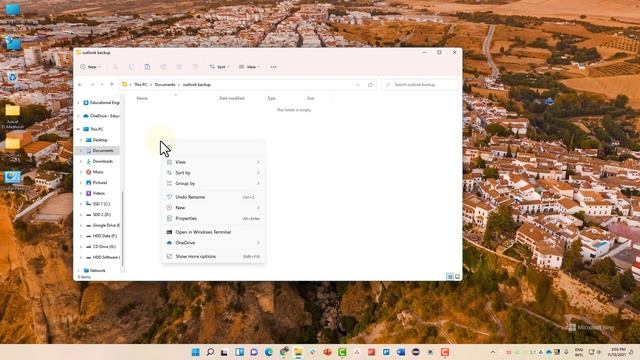
Task: Expand the Downloads tree node
Action: click(x=81, y=161)
